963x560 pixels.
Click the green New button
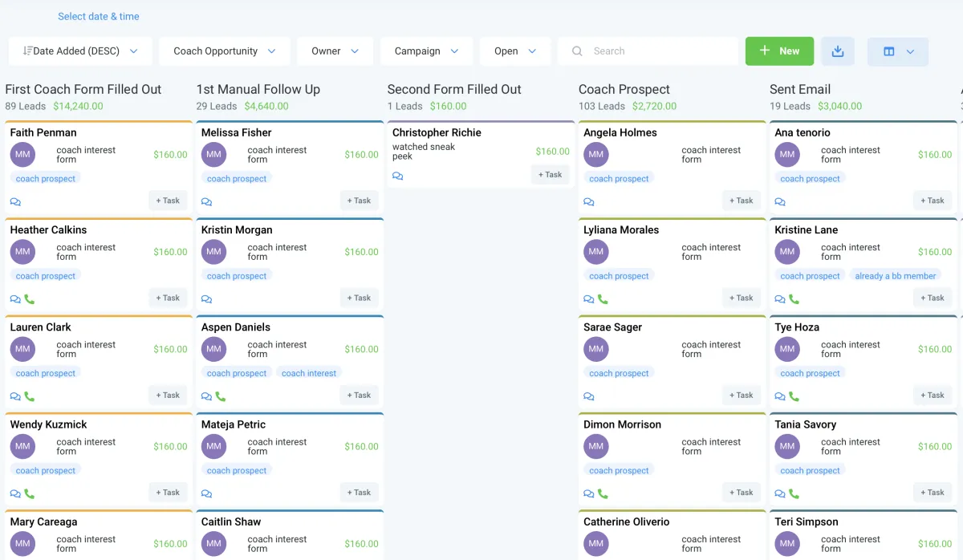click(779, 51)
